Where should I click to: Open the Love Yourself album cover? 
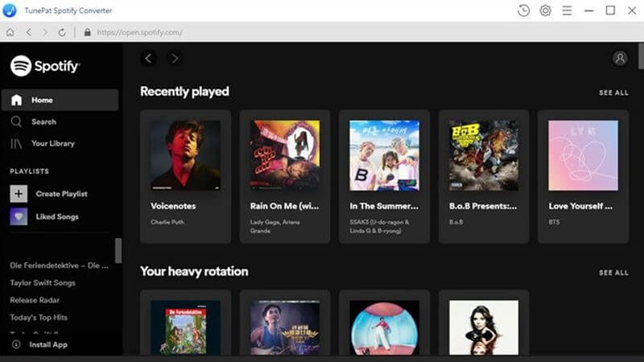583,155
